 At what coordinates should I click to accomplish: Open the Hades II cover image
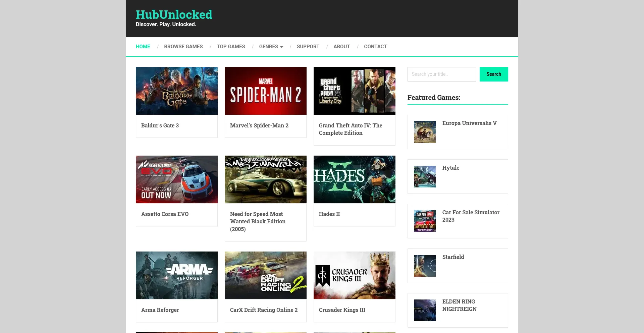[355, 179]
